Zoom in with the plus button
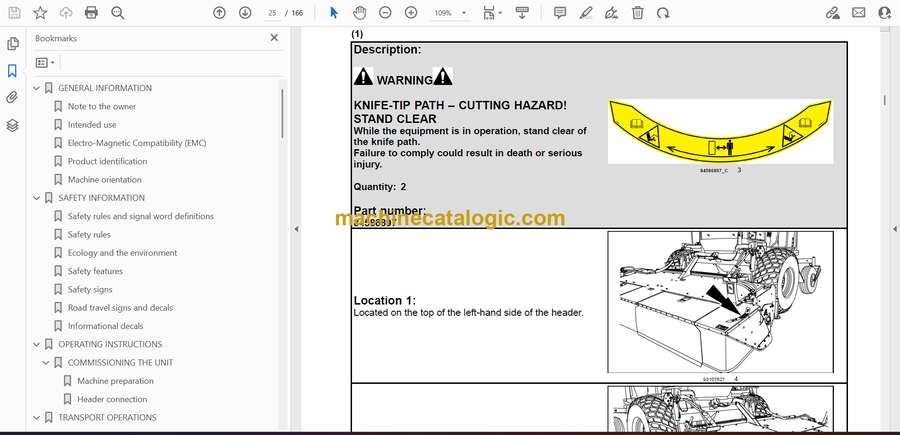900x435 pixels. point(411,13)
